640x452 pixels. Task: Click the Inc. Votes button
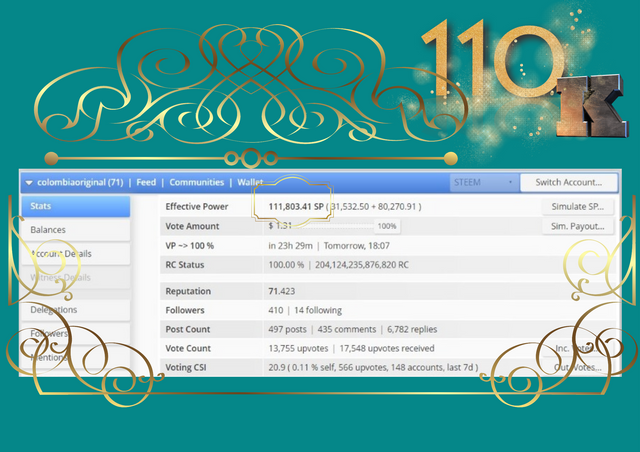coord(578,348)
